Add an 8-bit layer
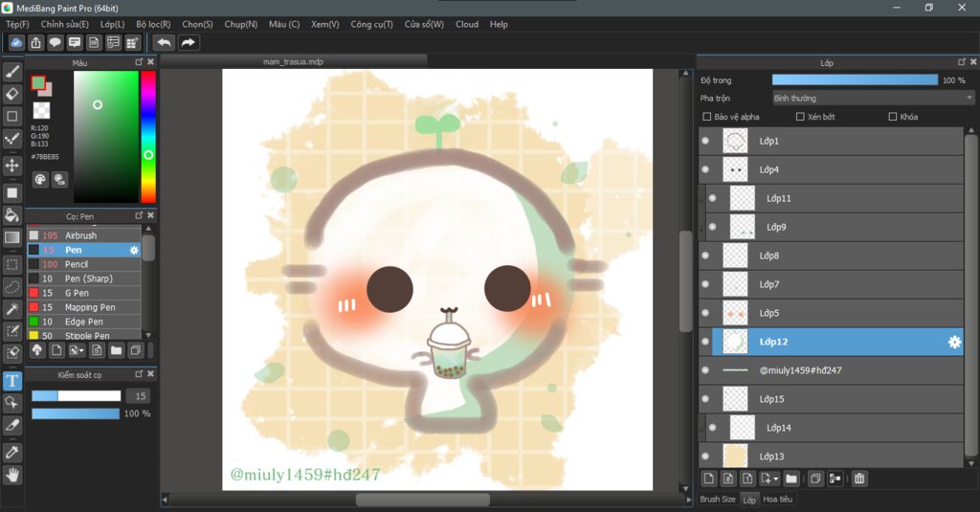Viewport: 980px width, 512px height. coord(728,479)
